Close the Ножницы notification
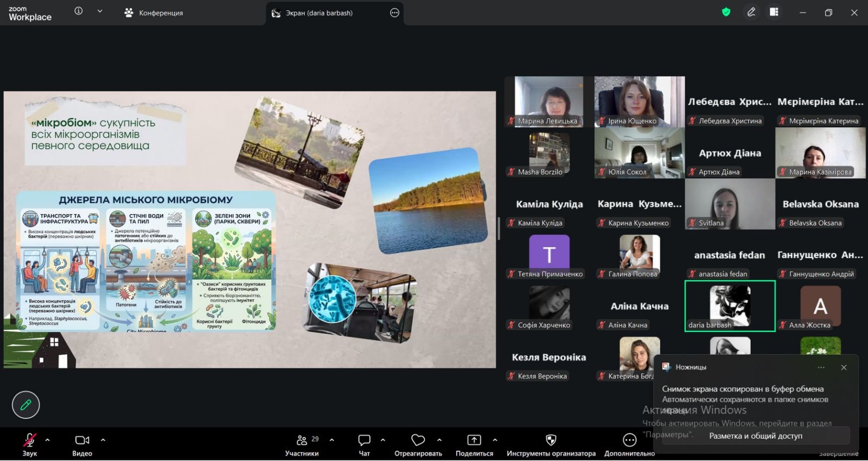This screenshot has height=461, width=868. [844, 367]
